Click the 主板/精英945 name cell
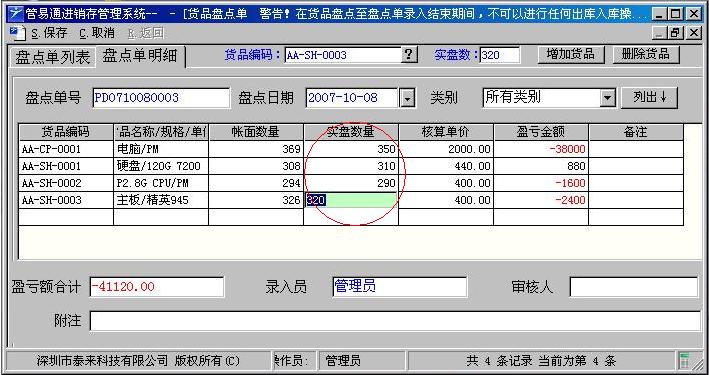709x375 pixels. [161, 200]
